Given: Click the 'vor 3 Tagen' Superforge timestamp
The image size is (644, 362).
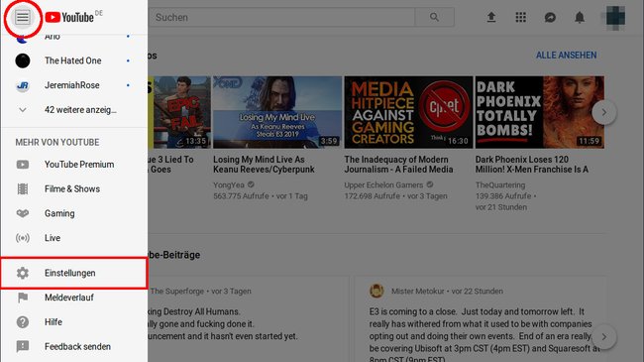Looking at the screenshot, I should tap(231, 291).
